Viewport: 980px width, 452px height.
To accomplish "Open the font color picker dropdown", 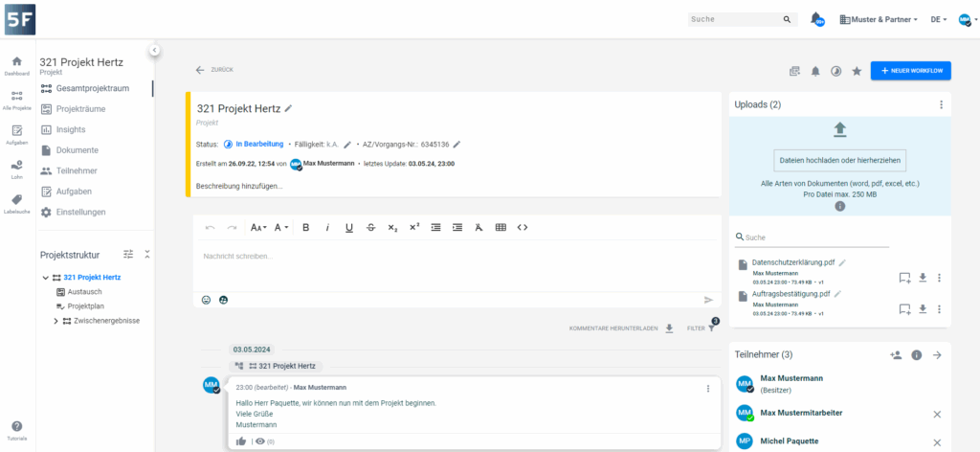I will click(x=281, y=227).
